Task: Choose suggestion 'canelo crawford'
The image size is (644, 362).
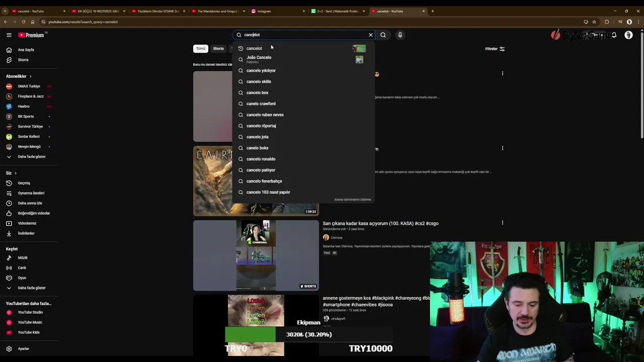Action: (x=304, y=104)
